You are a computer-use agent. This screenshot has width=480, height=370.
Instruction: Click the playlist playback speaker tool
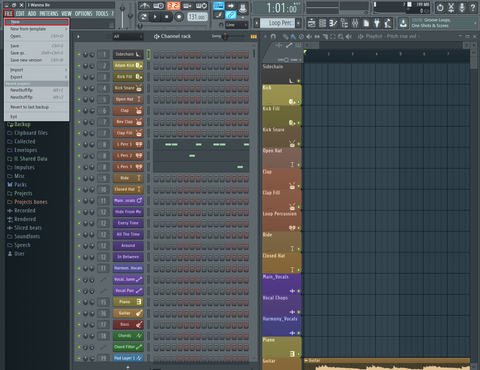pyautogui.click(x=349, y=36)
